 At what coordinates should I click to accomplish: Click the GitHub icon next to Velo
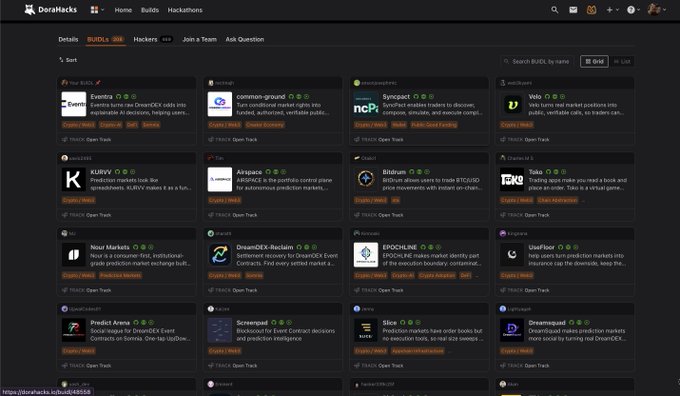point(547,96)
